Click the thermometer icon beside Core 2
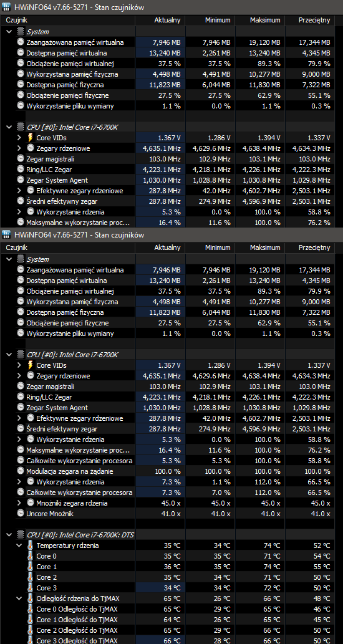 [31, 577]
